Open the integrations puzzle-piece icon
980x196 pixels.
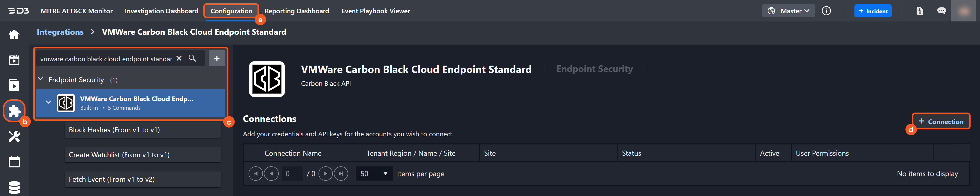click(14, 111)
